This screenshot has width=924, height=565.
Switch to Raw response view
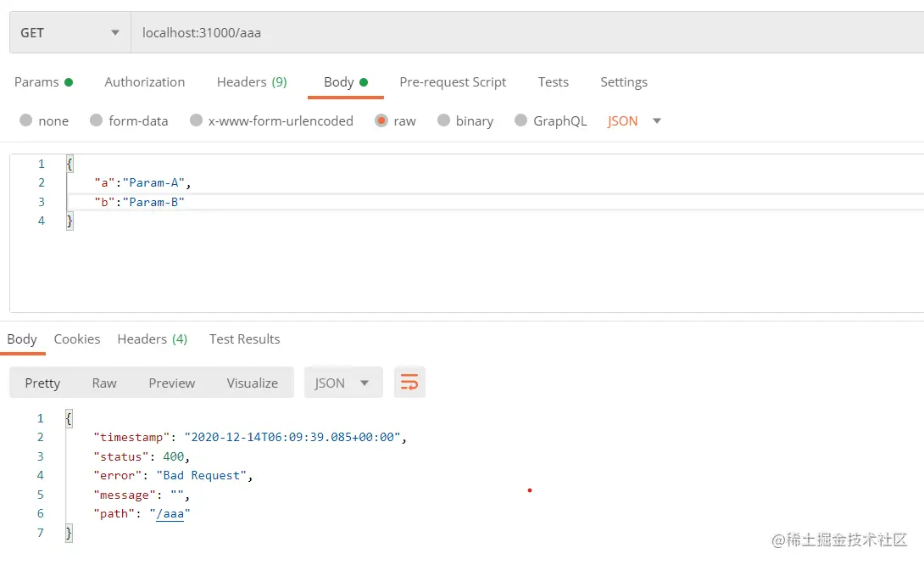click(104, 383)
